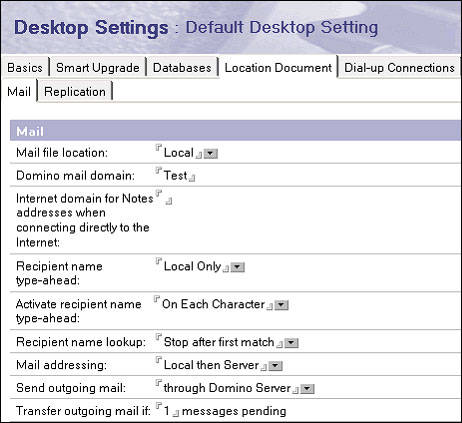Click the 'through Domino Server' value
Image resolution: width=462 pixels, height=423 pixels.
(227, 388)
